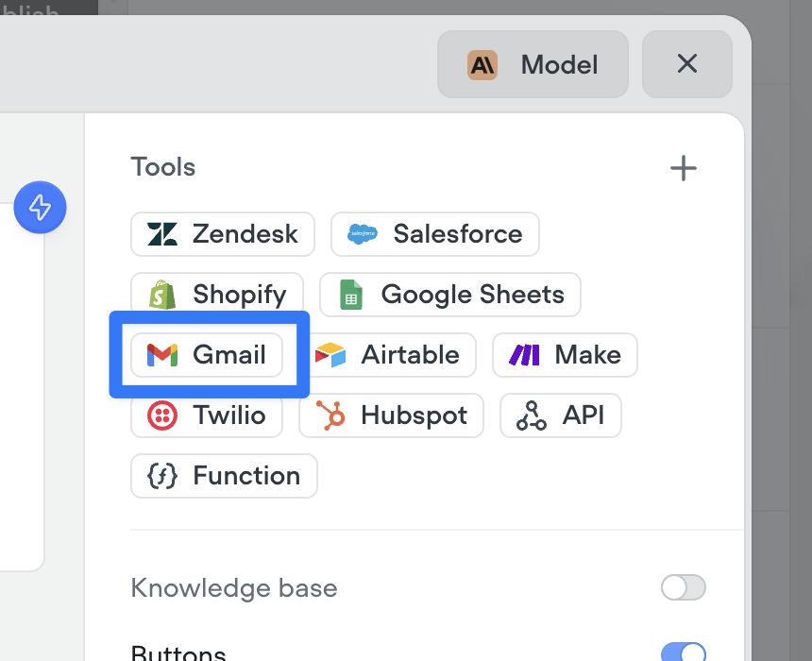This screenshot has height=661, width=812.
Task: Disable the Buttons toggle
Action: [x=683, y=651]
